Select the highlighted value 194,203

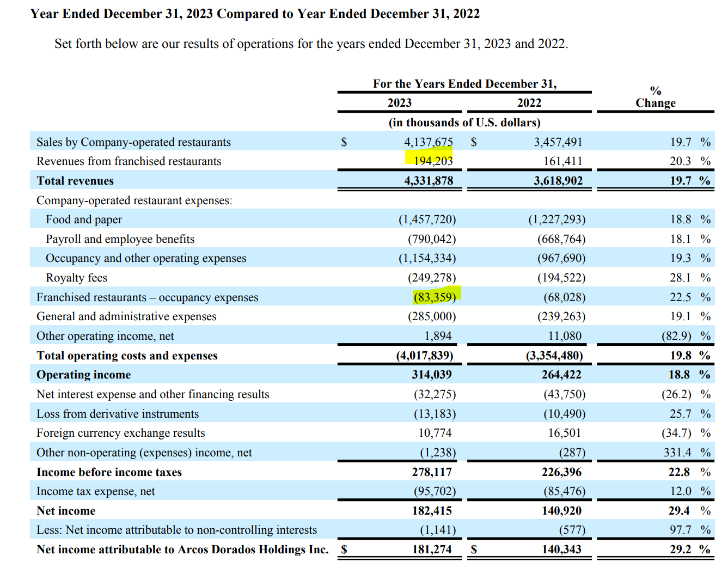click(x=433, y=161)
